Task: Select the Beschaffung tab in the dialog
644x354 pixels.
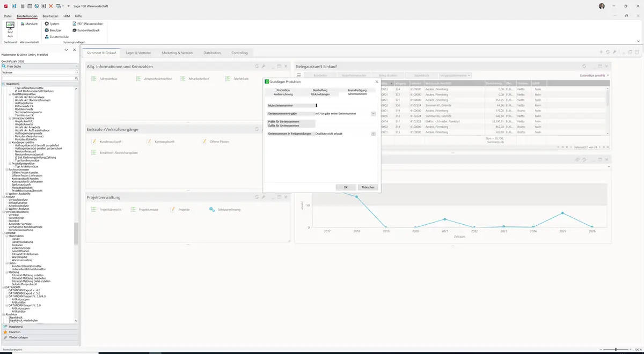Action: [320, 90]
